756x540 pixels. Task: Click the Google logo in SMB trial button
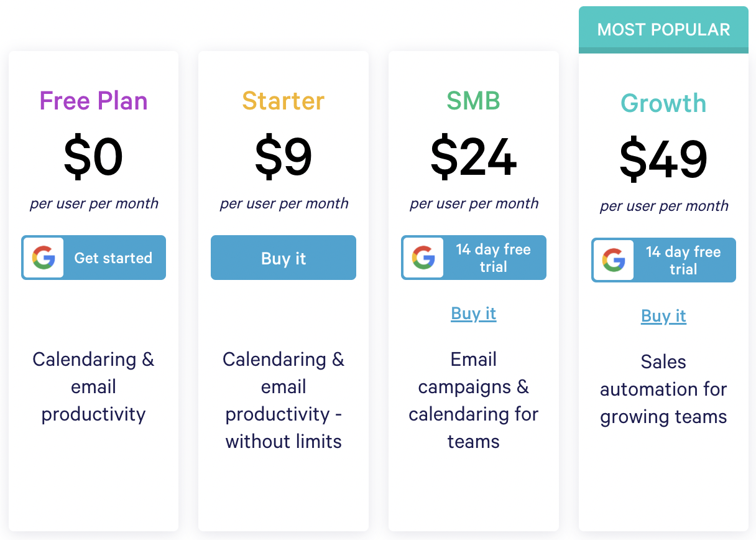tap(423, 258)
